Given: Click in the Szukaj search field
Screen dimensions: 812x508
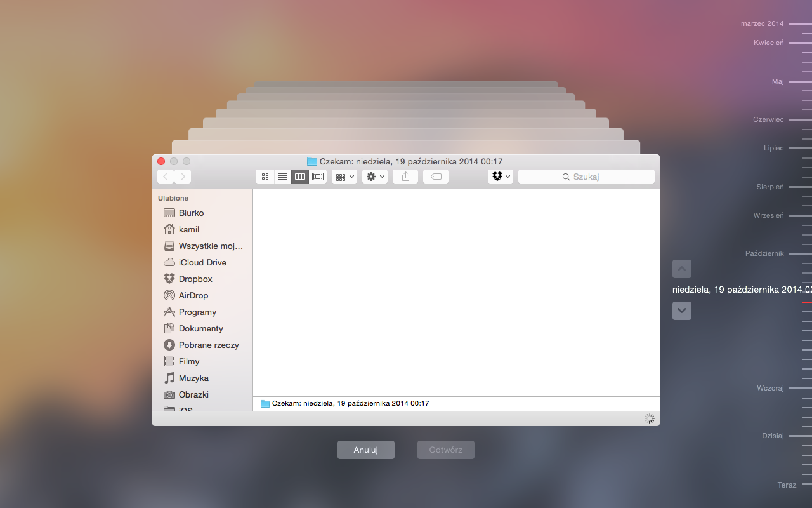Looking at the screenshot, I should coord(586,177).
